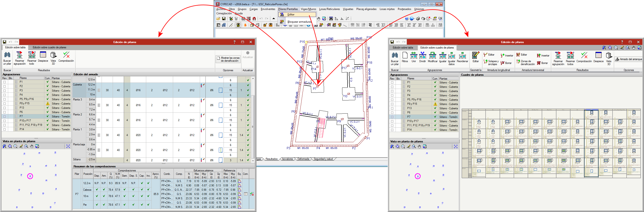Image resolution: width=644 pixels, height=212 pixels.
Task: Click selected pillar marker in left plan view
Action: pyautogui.click(x=30, y=176)
